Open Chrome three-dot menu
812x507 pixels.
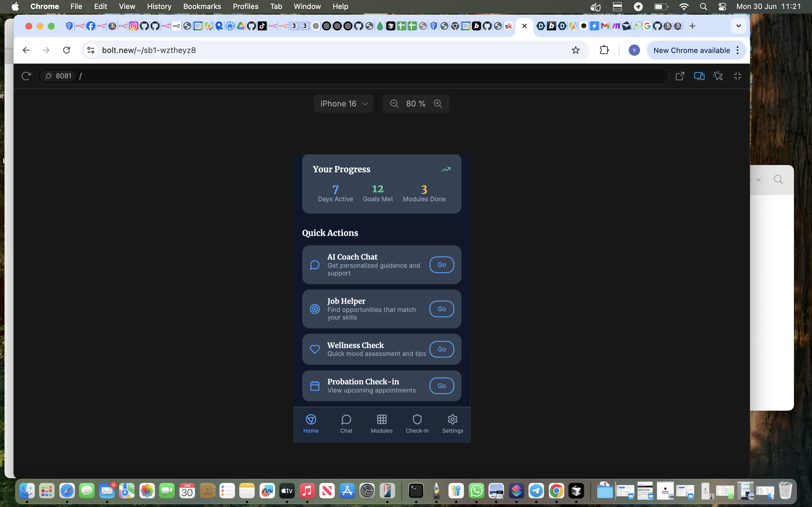[x=738, y=50]
